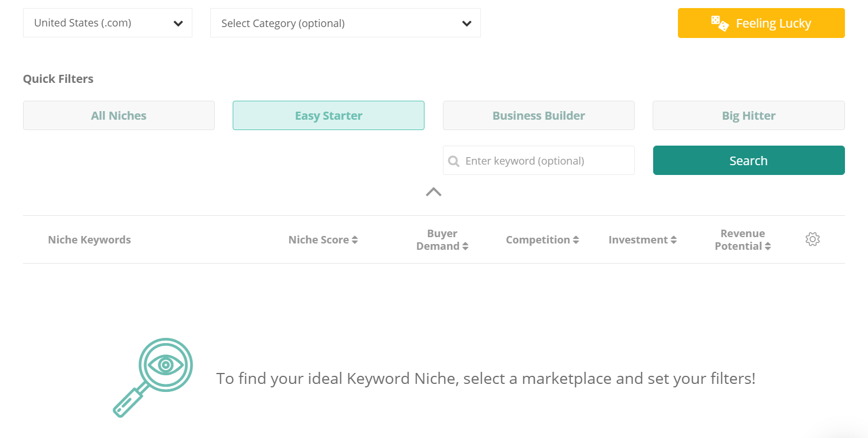Open the United States marketplace dropdown
868x438 pixels.
(108, 24)
